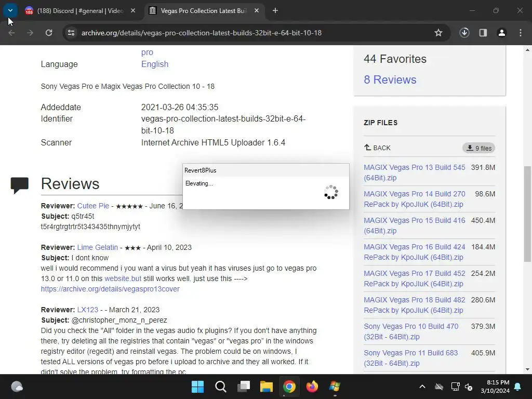Download Sony Vegas Pro 11 Build 683 zip

pyautogui.click(x=411, y=357)
